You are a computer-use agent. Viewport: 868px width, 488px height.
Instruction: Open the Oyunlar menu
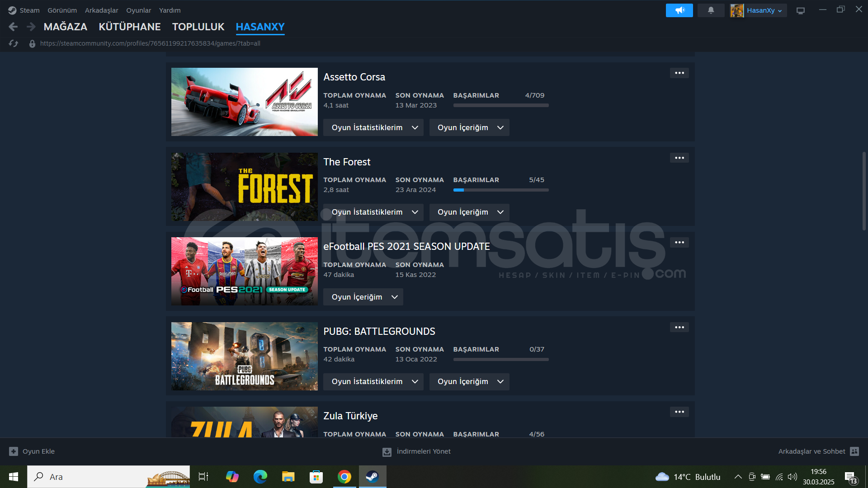tap(138, 10)
